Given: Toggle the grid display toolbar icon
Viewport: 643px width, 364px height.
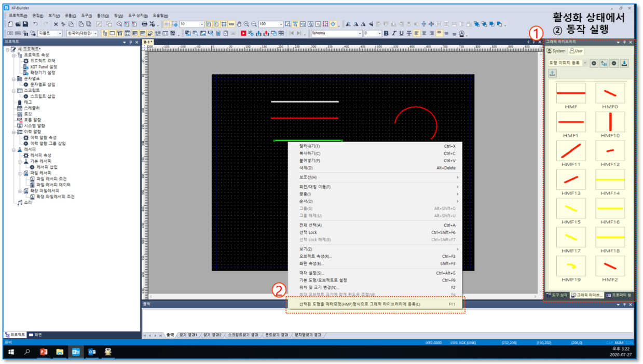Looking at the screenshot, I should pyautogui.click(x=167, y=23).
